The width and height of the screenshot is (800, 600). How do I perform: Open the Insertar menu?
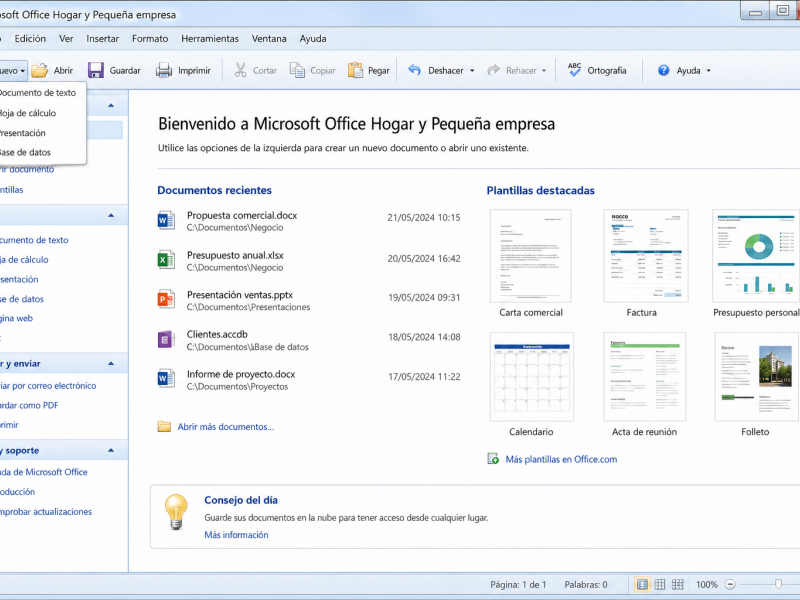point(103,39)
